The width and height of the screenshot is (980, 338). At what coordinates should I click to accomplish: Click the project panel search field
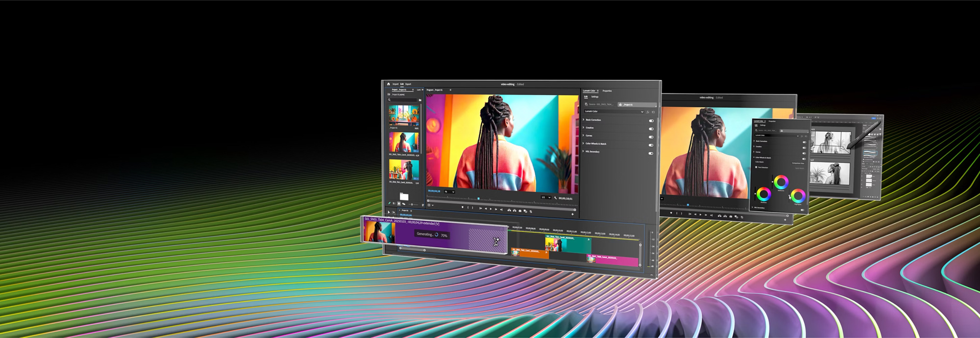[402, 100]
